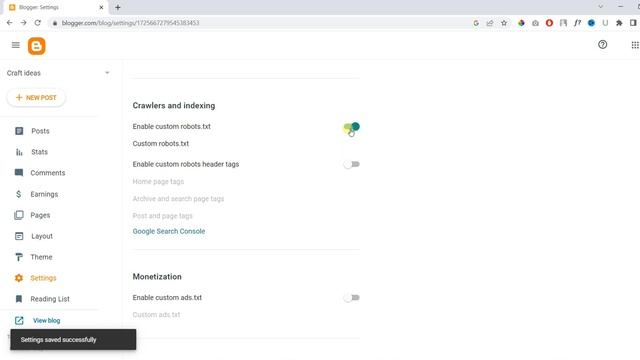Screen dimensions: 640x360
Task: Open the hamburger navigation menu
Action: coord(16,45)
